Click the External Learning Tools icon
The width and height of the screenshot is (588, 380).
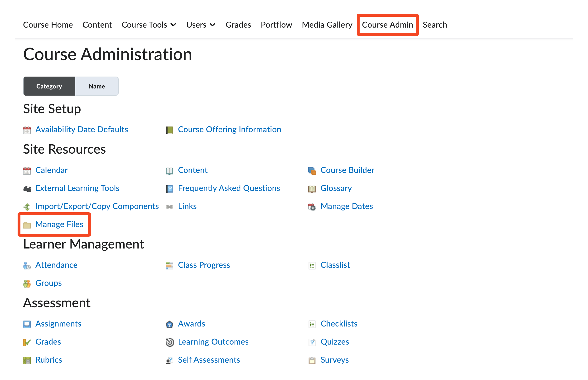pos(27,189)
